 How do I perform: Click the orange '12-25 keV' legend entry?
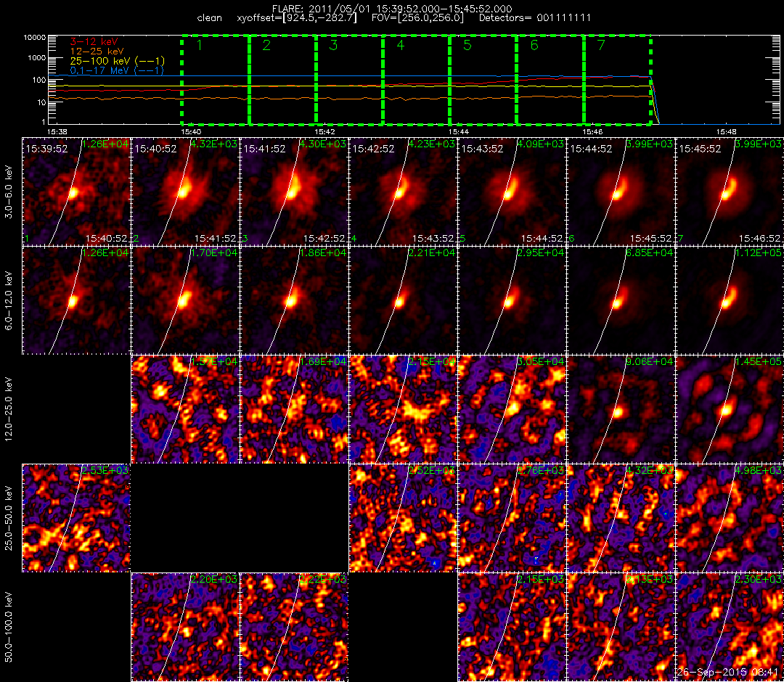[x=97, y=51]
